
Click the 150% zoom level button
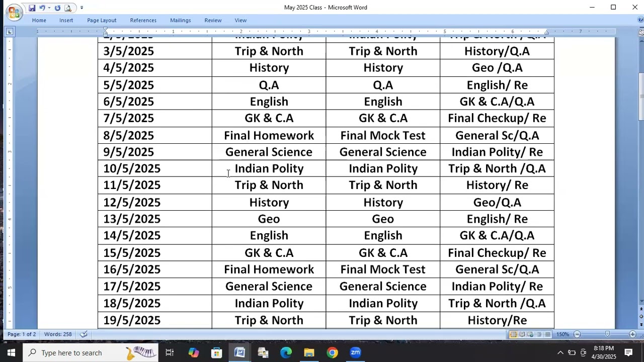tap(562, 334)
